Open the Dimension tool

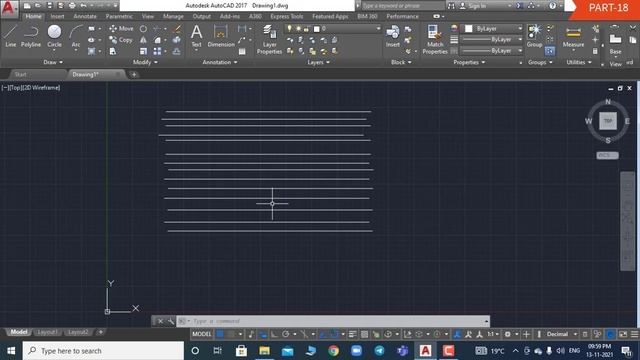tap(221, 36)
